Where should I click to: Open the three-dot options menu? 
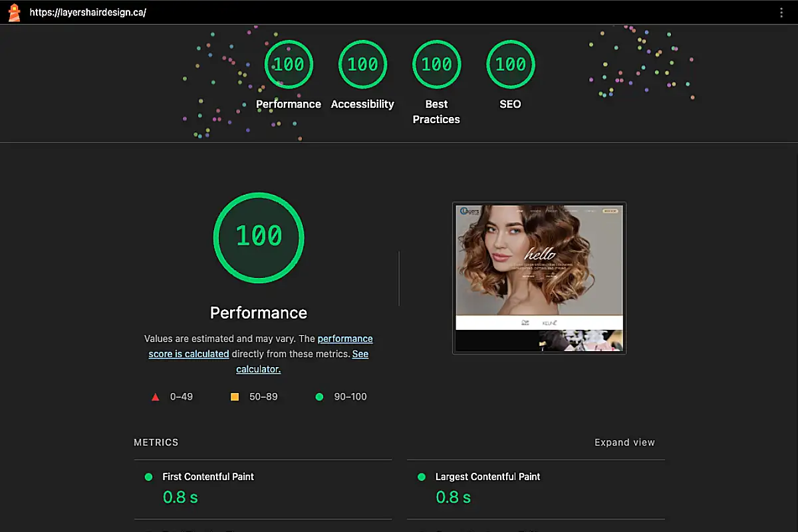click(x=781, y=11)
